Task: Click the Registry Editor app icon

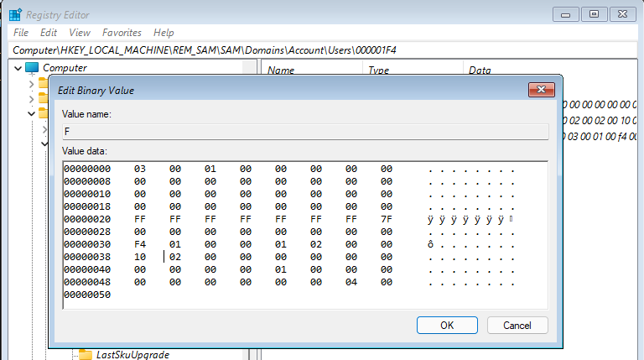Action: (15, 15)
